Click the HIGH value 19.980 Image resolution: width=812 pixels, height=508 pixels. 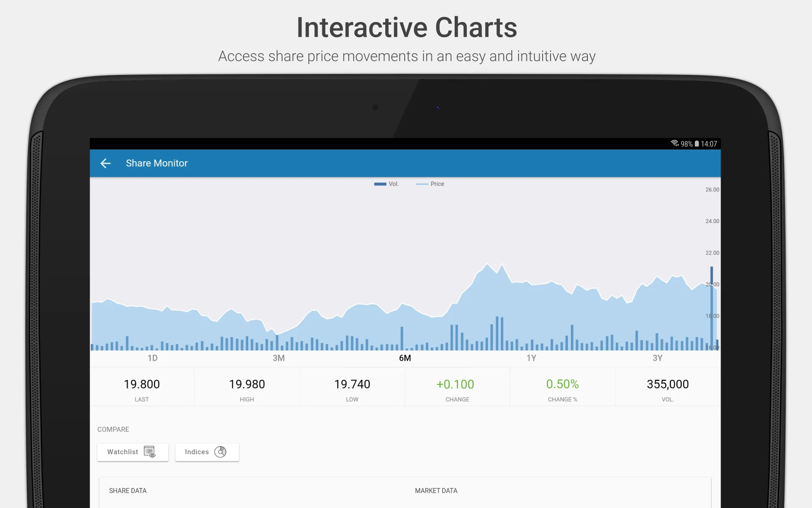(247, 384)
